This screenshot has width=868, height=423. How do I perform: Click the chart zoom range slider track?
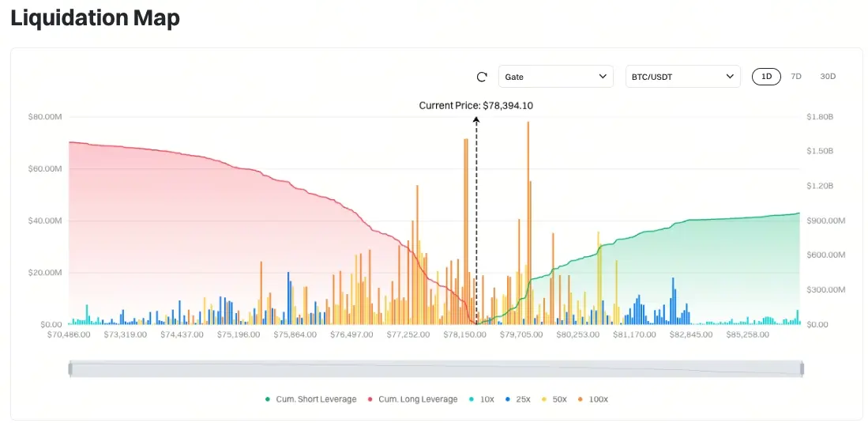pos(436,369)
